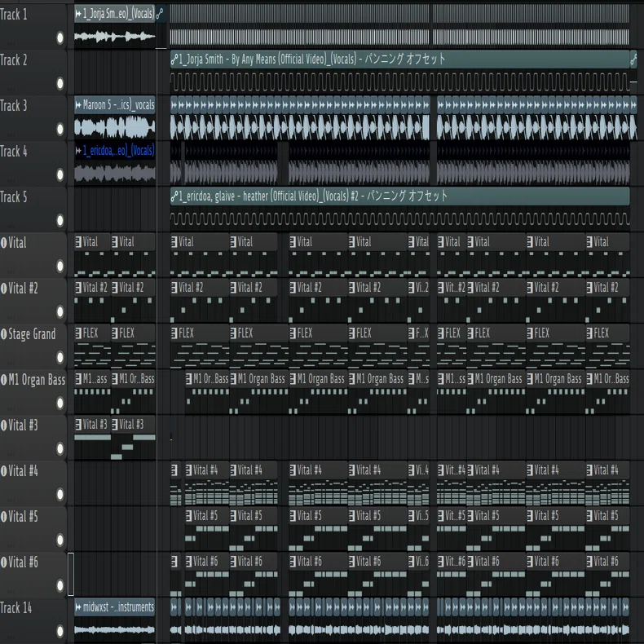Mute the Vital #6 track

(60, 585)
